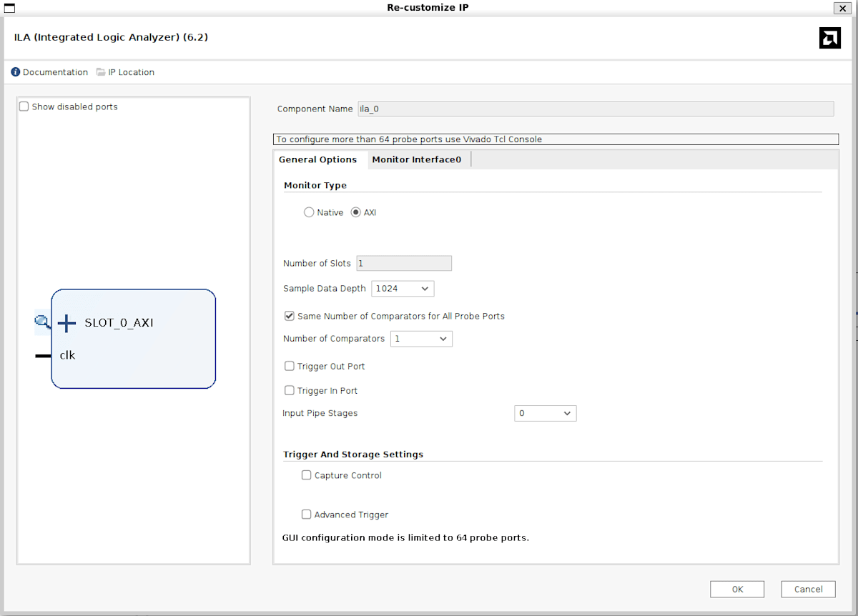Click the GUI configuration mode limit note
This screenshot has width=858, height=616.
pyautogui.click(x=406, y=537)
